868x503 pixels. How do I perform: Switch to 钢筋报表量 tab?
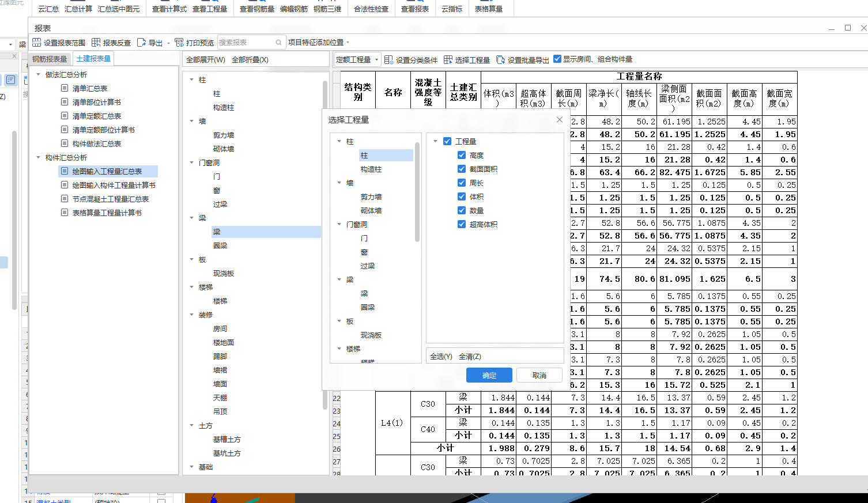pos(50,59)
